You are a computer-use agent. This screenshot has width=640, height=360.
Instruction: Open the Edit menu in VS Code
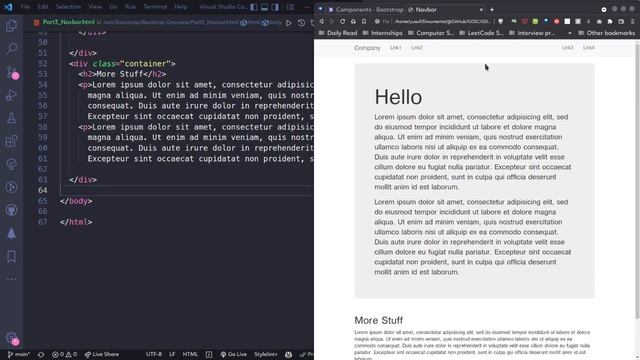[x=43, y=7]
